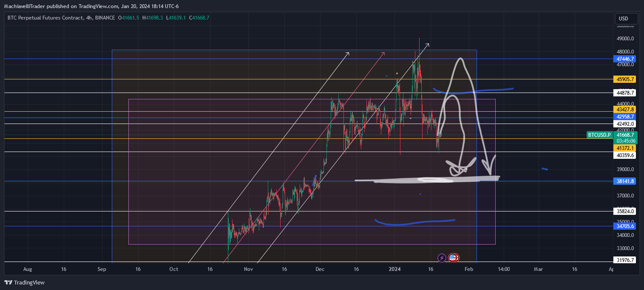The image size is (644, 290).
Task: Select the 43427.8 orange price label
Action: pos(625,109)
